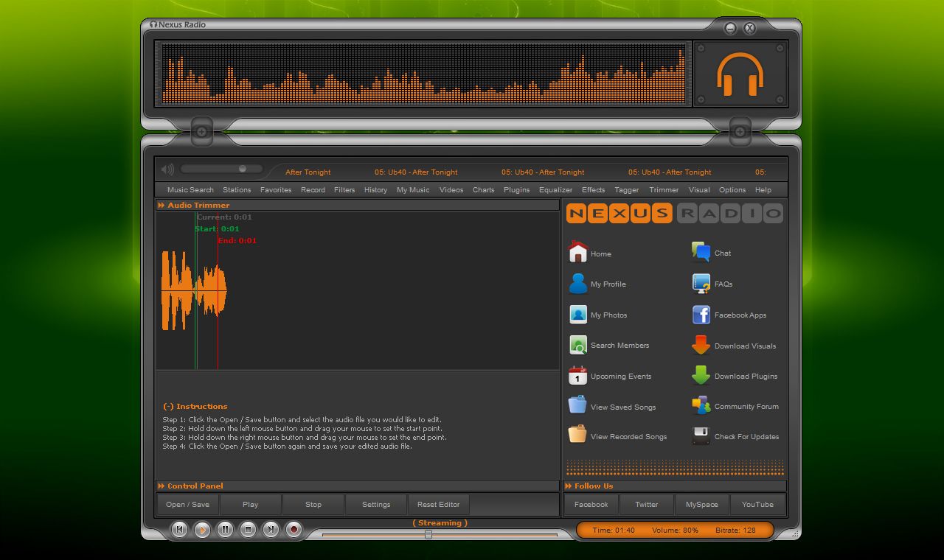This screenshot has width=944, height=560.
Task: Click the Reset Editor button
Action: click(x=439, y=505)
